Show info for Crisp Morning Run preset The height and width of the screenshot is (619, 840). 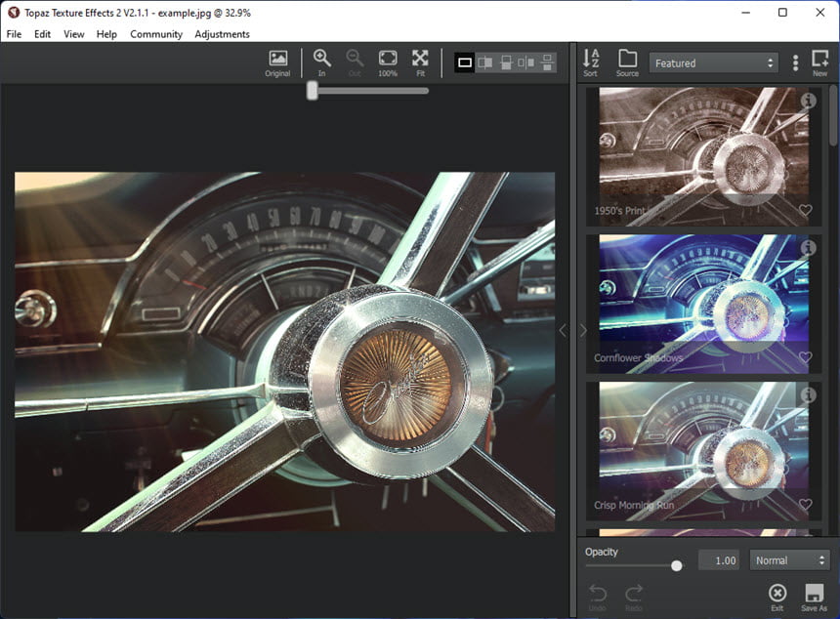[808, 394]
